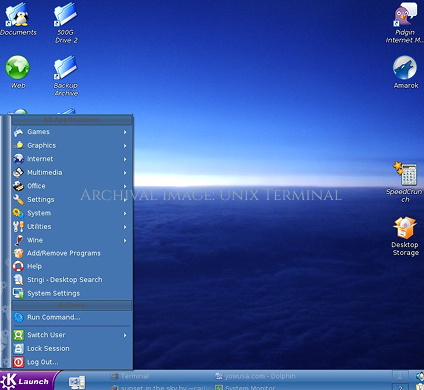Expand the Multimedia submenu arrow
Image resolution: width=424 pixels, height=390 pixels.
coord(125,173)
